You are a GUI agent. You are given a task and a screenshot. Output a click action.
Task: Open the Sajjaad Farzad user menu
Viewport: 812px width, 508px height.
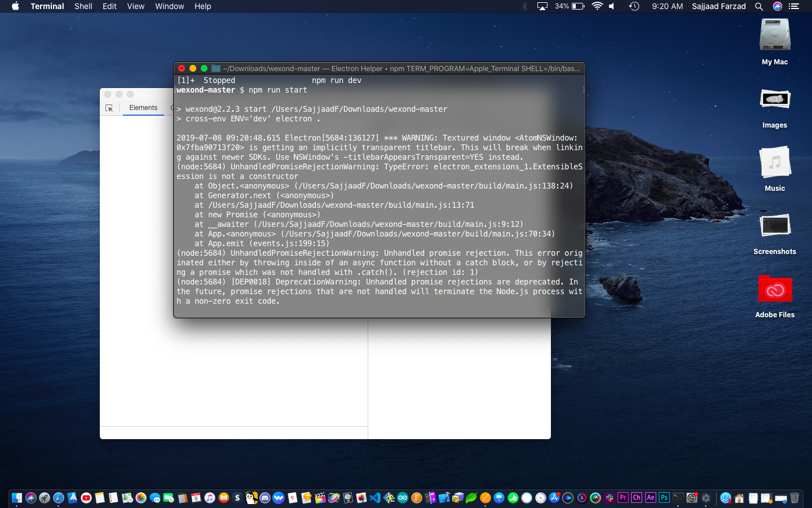[718, 6]
